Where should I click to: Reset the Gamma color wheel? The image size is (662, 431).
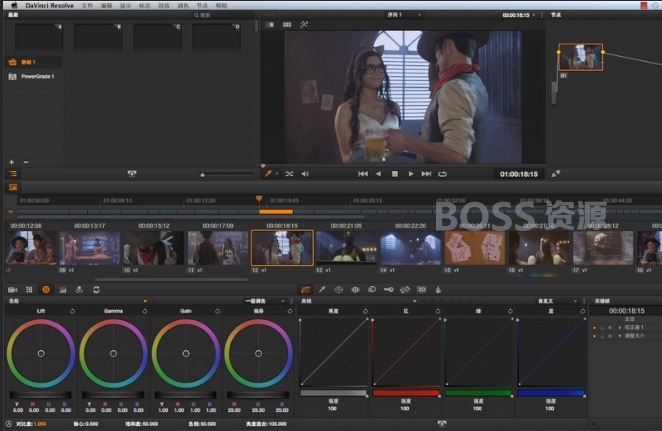click(145, 311)
